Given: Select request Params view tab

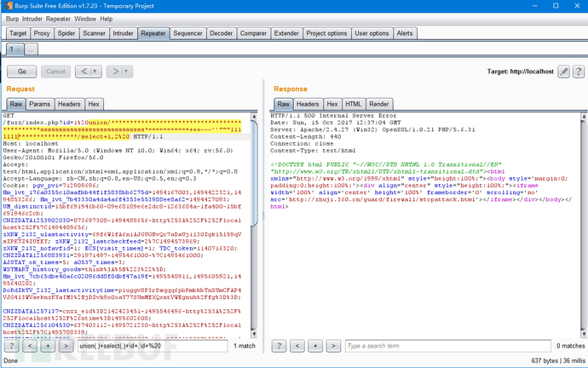Looking at the screenshot, I should coord(40,104).
